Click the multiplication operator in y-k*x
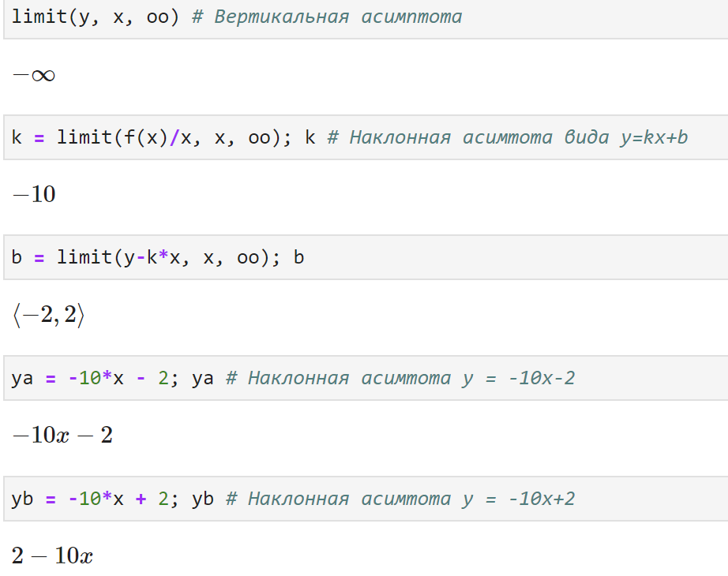The image size is (728, 576). (163, 258)
